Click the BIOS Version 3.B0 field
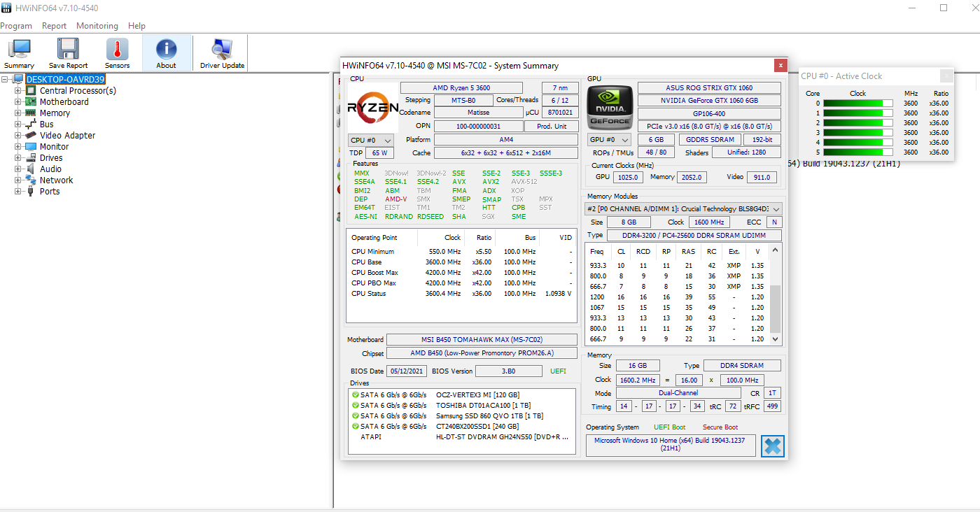The width and height of the screenshot is (980, 512). point(508,371)
